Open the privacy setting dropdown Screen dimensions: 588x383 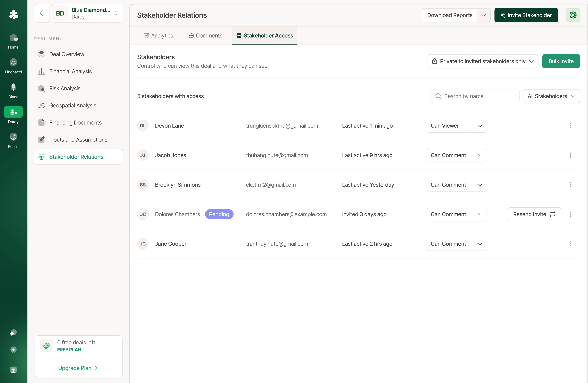(x=482, y=61)
